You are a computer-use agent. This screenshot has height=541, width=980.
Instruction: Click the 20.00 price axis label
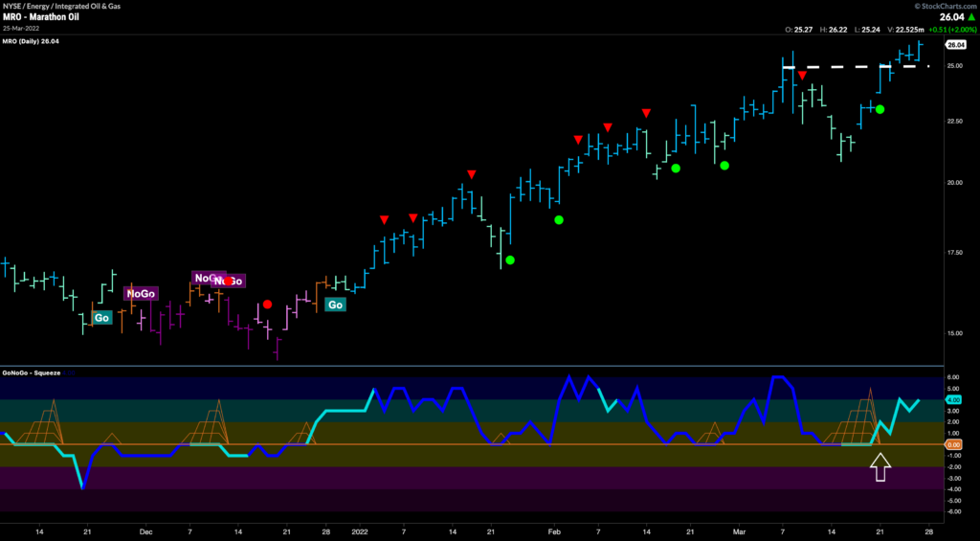tap(953, 183)
